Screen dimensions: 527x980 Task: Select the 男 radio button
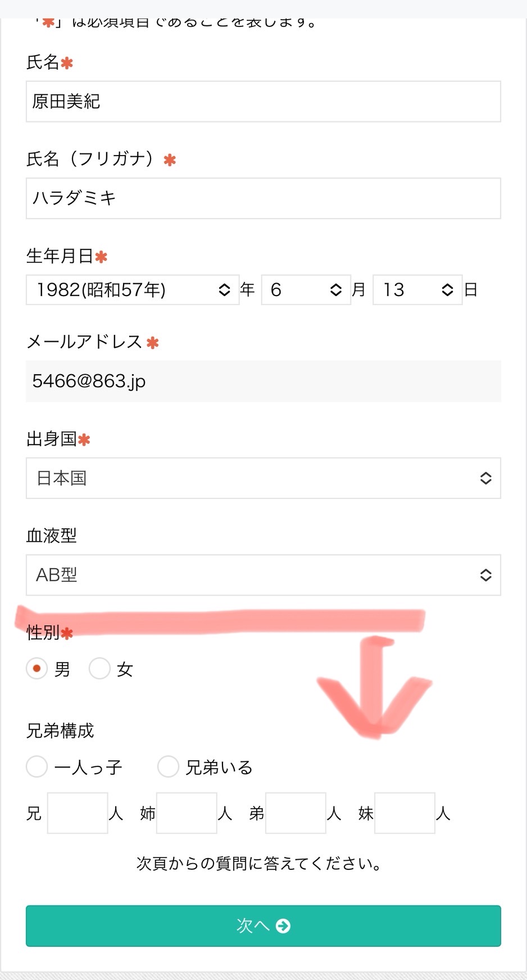point(37,669)
